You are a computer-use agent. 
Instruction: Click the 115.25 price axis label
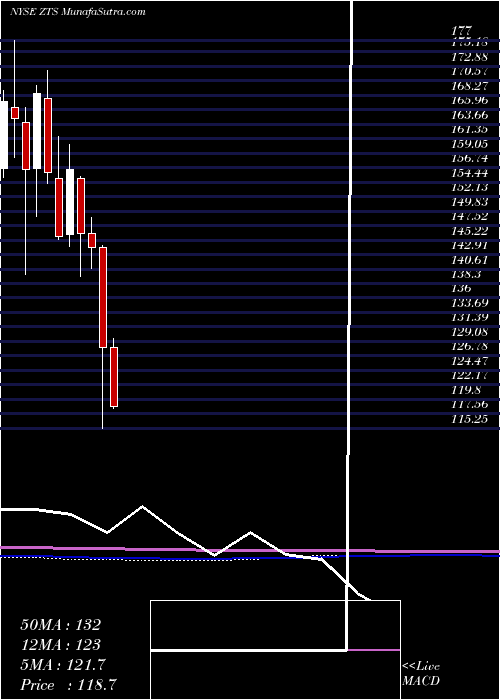point(471,418)
